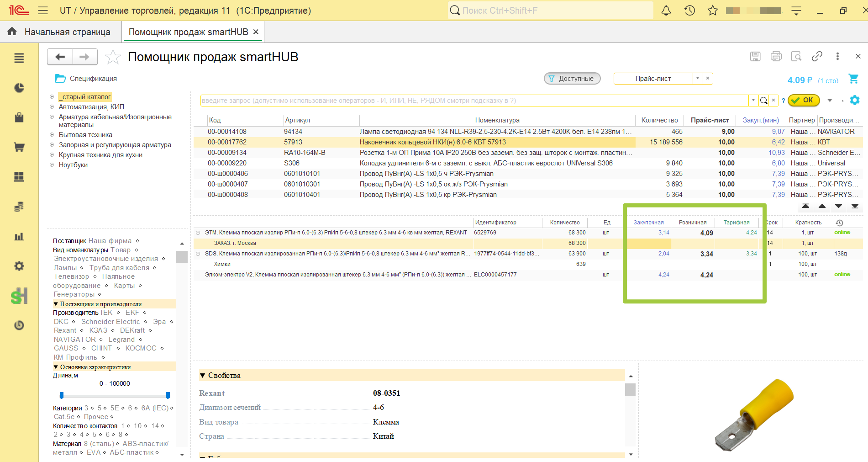
Task: Switch to Помощник продаж smartHUB tab
Action: click(188, 32)
